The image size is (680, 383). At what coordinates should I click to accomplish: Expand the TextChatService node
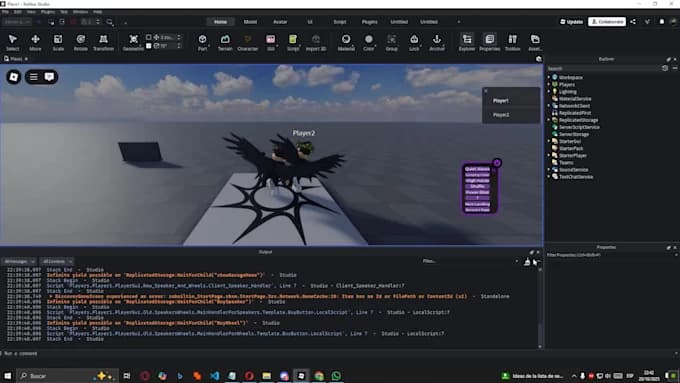point(549,177)
